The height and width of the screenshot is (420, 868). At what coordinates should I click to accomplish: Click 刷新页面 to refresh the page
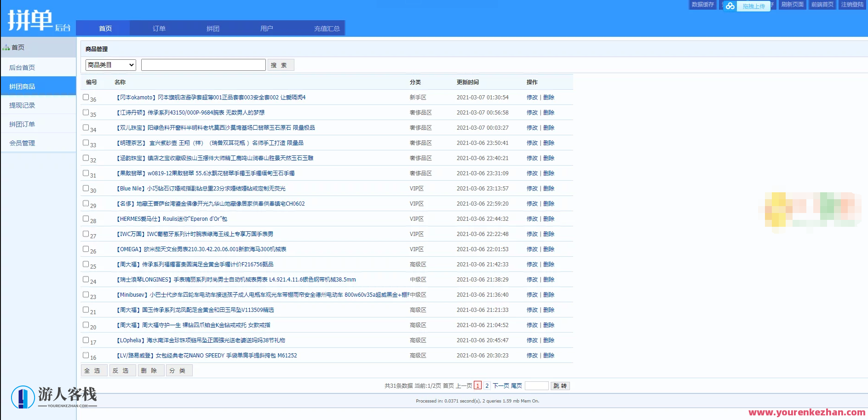point(792,5)
